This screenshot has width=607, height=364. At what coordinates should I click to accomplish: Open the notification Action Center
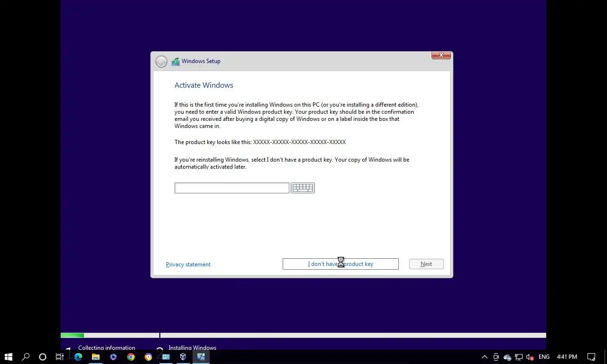(591, 357)
